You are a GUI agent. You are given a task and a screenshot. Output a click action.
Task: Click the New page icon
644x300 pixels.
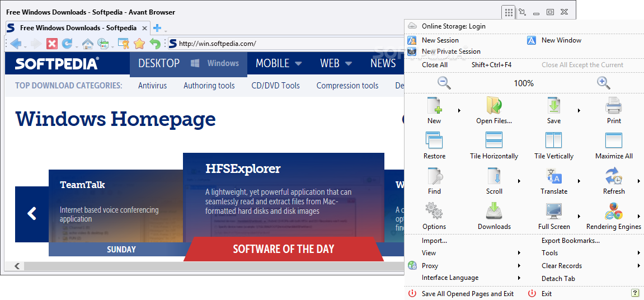click(434, 105)
